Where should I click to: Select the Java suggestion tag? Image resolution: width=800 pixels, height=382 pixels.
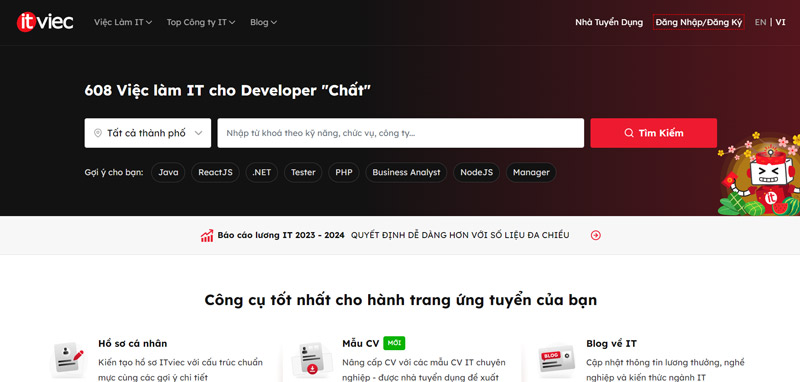click(x=168, y=172)
